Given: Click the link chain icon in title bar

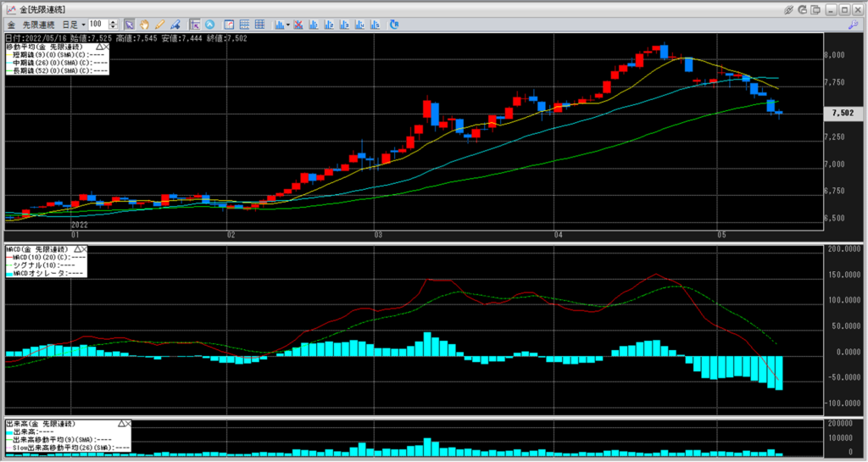Looking at the screenshot, I should click(789, 8).
